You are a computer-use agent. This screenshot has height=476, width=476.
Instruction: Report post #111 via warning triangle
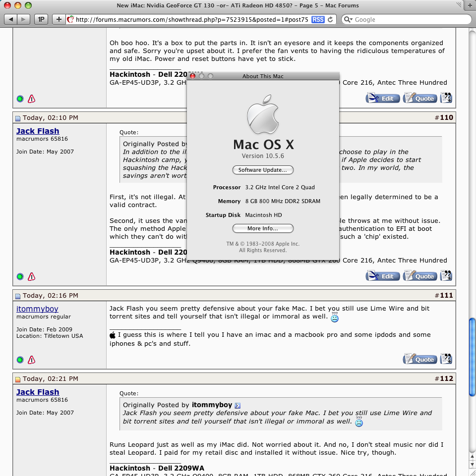[x=32, y=360]
